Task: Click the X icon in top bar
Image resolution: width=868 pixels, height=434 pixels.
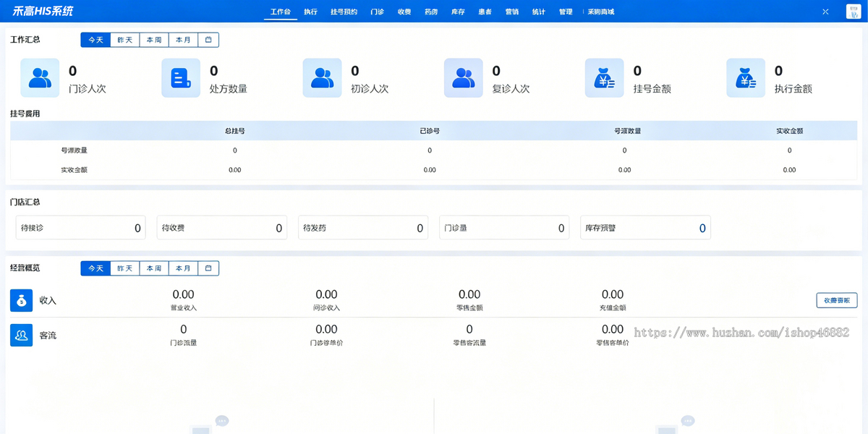Action: click(x=825, y=12)
